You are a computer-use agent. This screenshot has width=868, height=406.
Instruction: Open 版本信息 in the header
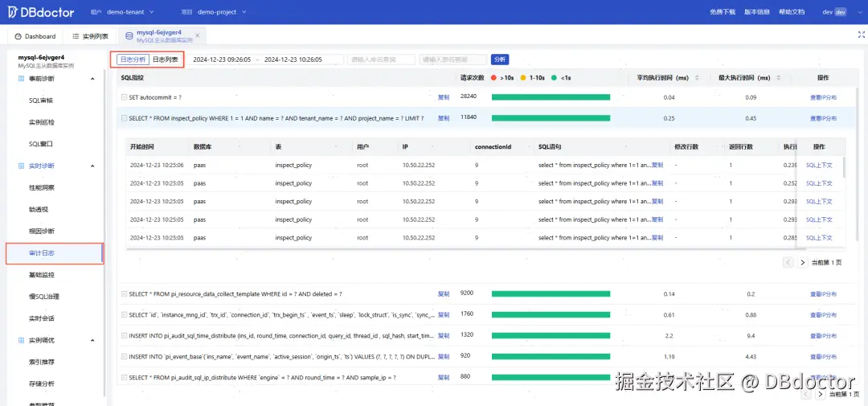click(756, 11)
